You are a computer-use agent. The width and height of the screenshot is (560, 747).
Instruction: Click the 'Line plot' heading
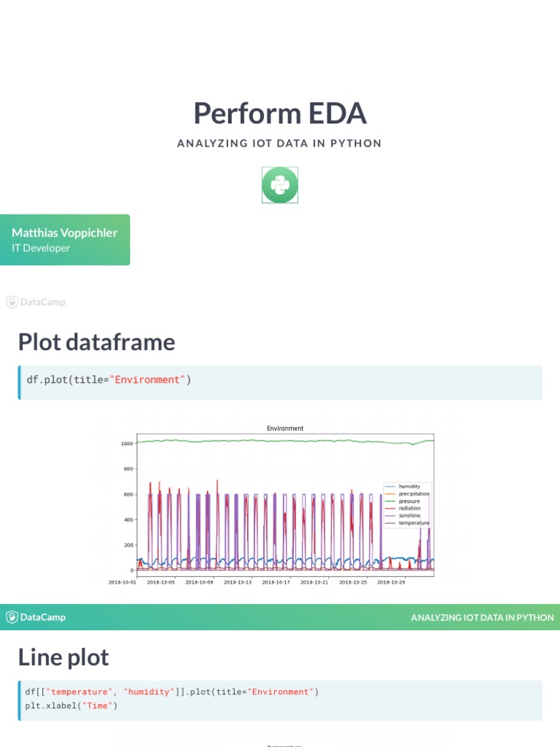[63, 657]
